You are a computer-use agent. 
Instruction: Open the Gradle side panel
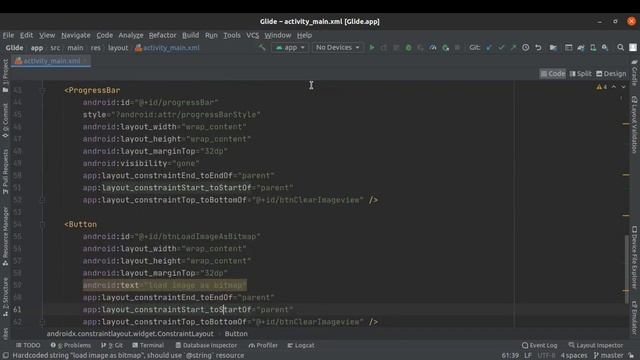[634, 73]
